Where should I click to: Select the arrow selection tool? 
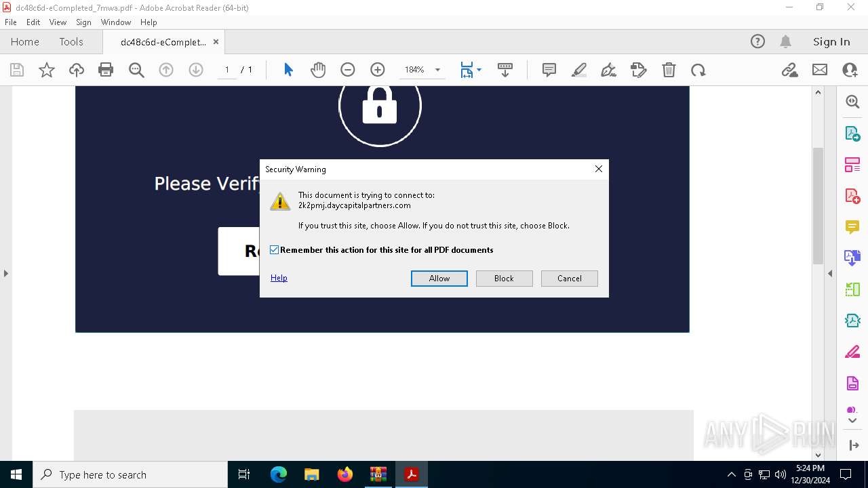click(288, 70)
